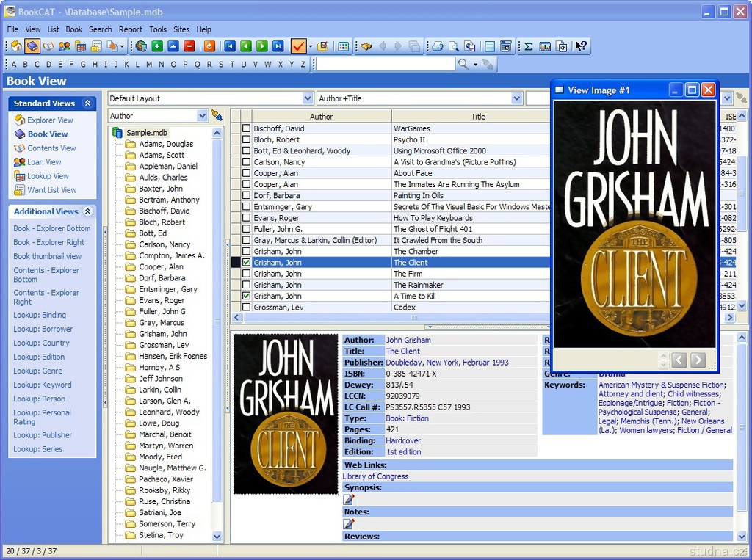Check the box for Psycho II row

point(247,139)
